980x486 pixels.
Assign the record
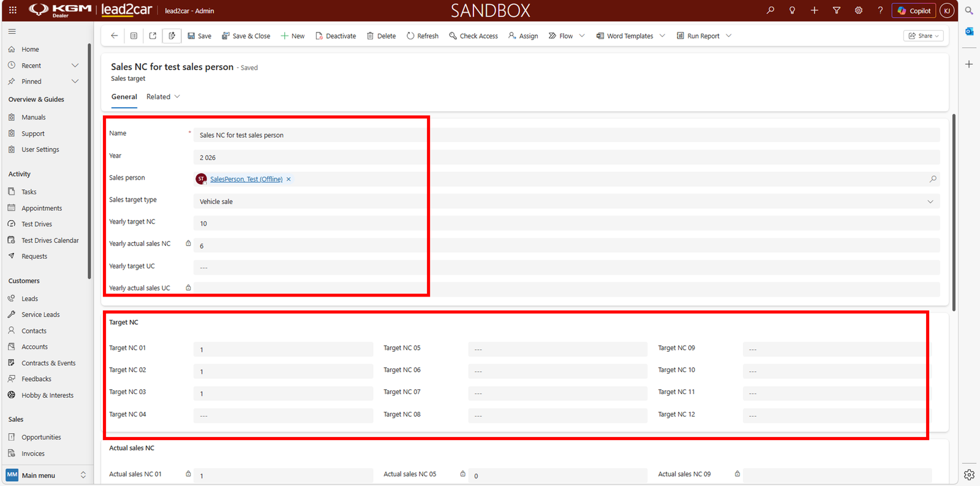523,36
